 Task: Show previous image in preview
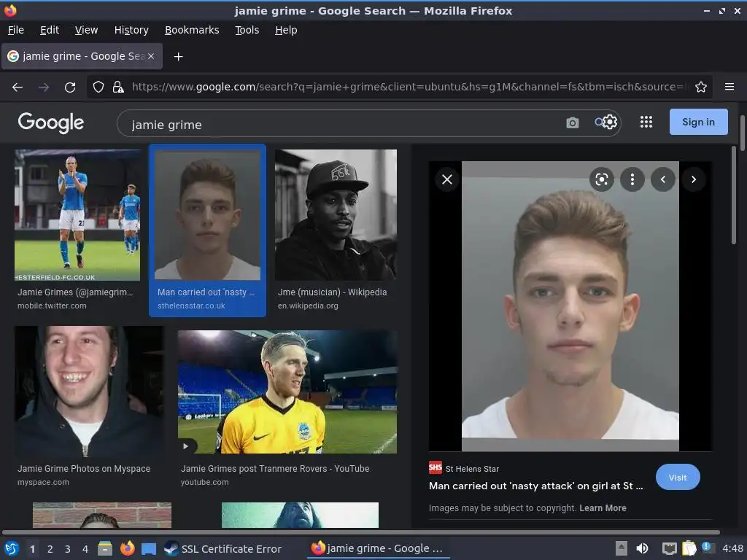coord(662,179)
